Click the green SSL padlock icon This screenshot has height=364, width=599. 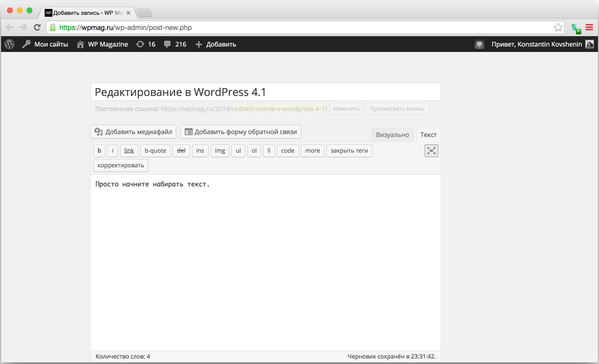[x=53, y=27]
